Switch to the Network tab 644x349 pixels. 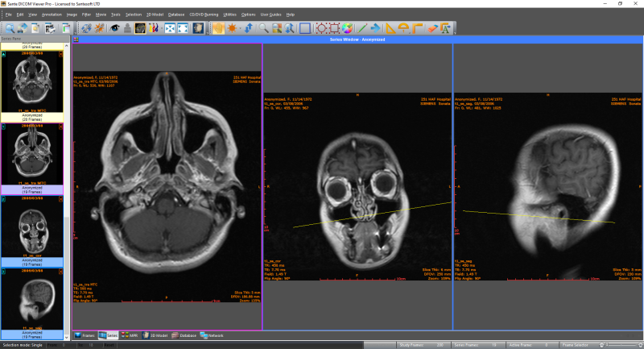[x=215, y=334]
